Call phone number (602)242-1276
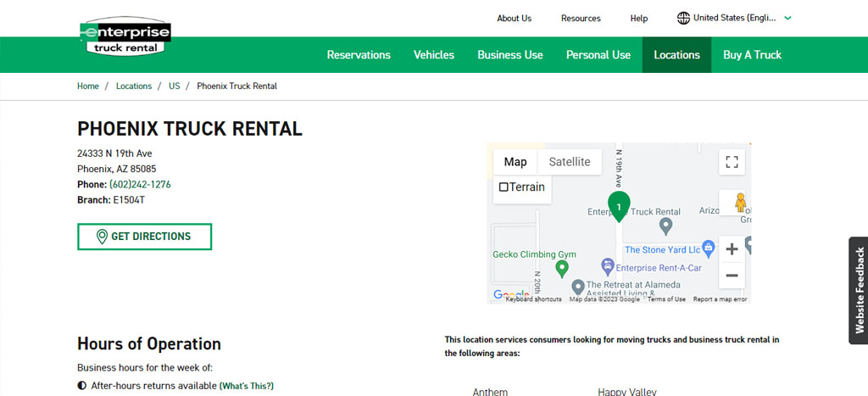This screenshot has height=396, width=868. (x=140, y=184)
